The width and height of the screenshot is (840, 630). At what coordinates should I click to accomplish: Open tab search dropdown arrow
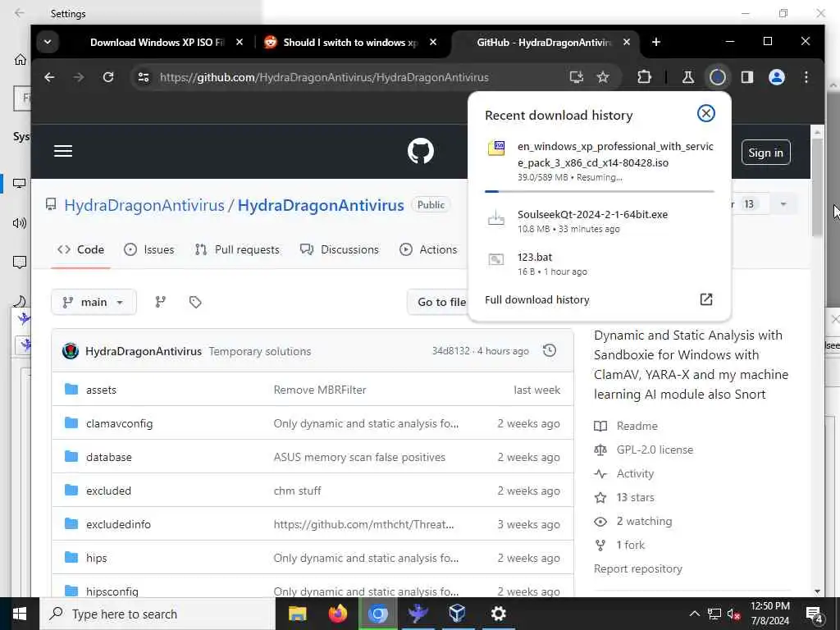click(48, 42)
